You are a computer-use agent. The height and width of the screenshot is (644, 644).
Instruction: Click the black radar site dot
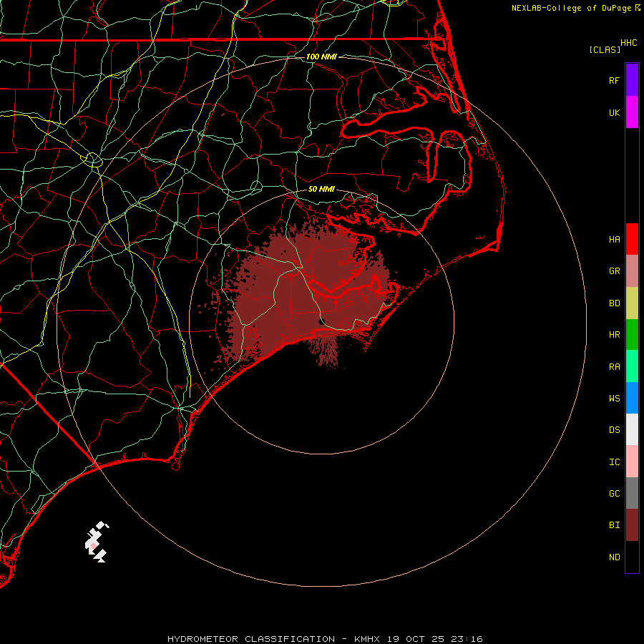tap(321, 321)
